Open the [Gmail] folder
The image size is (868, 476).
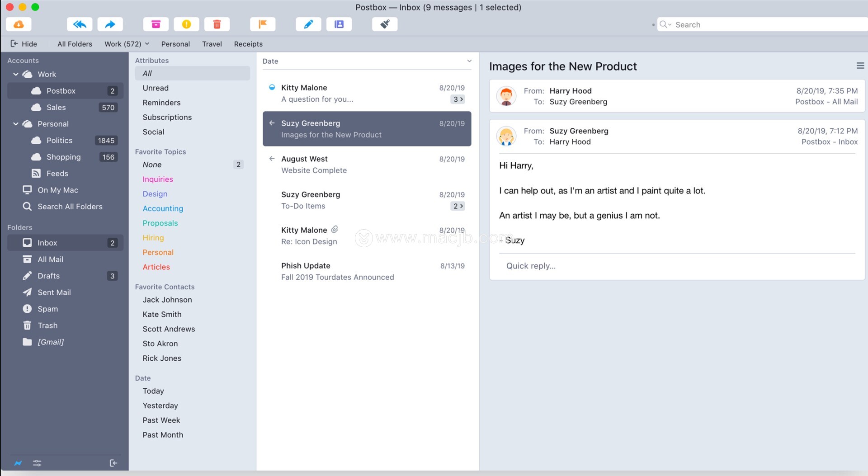pos(65,342)
